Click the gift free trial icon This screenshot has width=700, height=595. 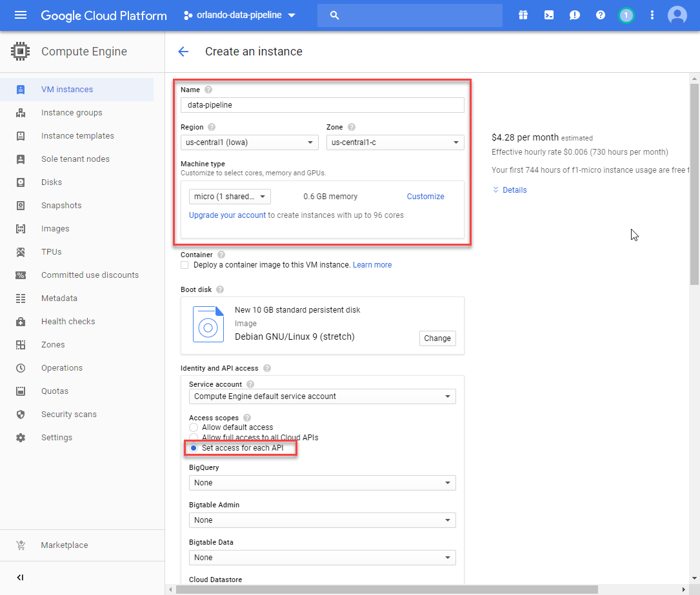523,15
